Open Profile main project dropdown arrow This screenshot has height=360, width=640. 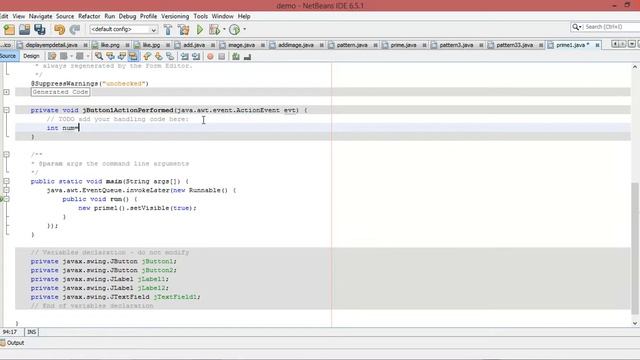[x=244, y=29]
